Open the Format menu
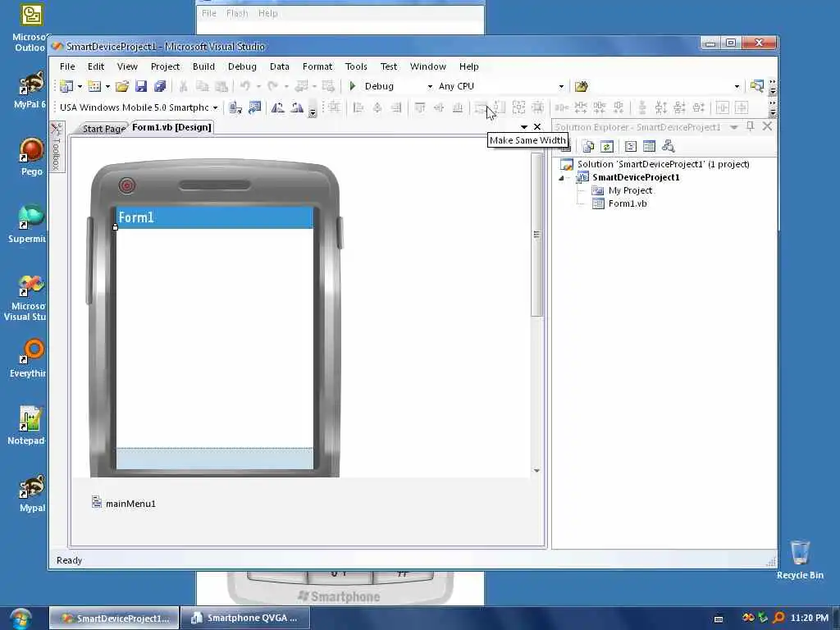840x630 pixels. tap(317, 66)
